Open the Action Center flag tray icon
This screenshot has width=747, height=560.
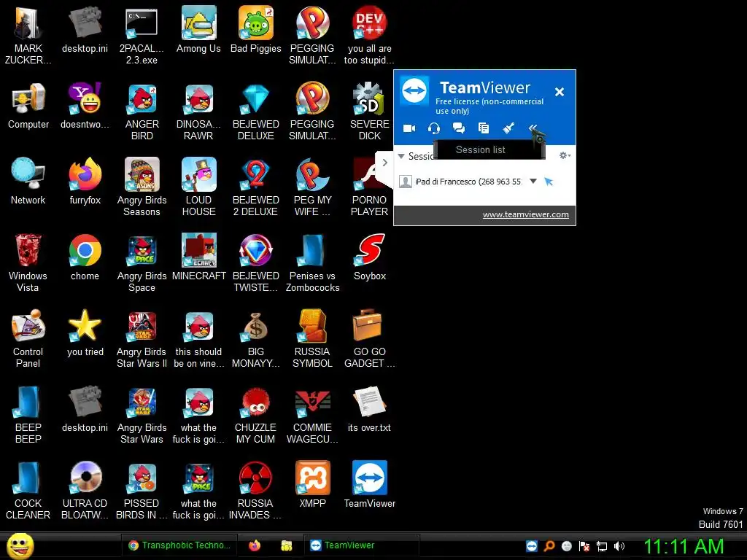click(584, 546)
